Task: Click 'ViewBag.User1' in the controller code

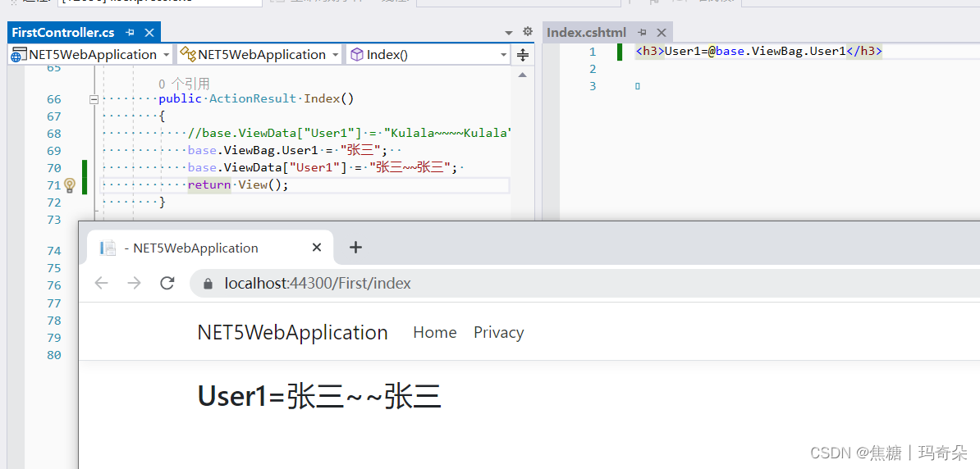Action: coord(271,151)
